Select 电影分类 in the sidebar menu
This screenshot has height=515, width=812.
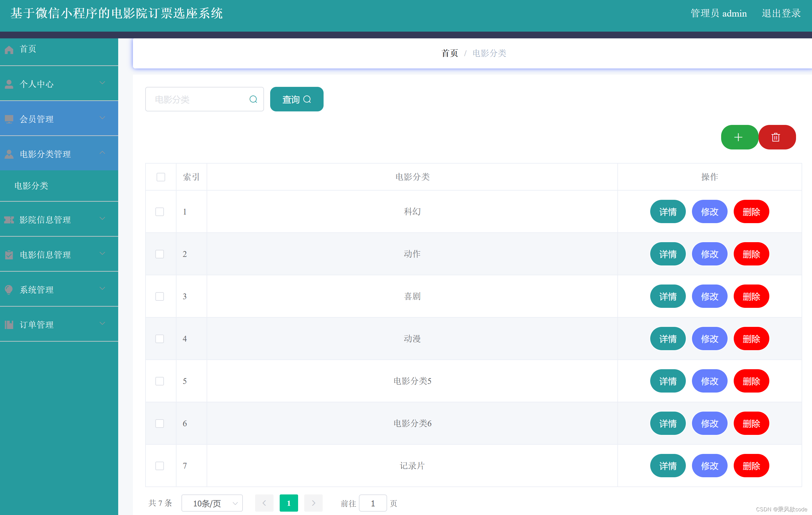[31, 186]
